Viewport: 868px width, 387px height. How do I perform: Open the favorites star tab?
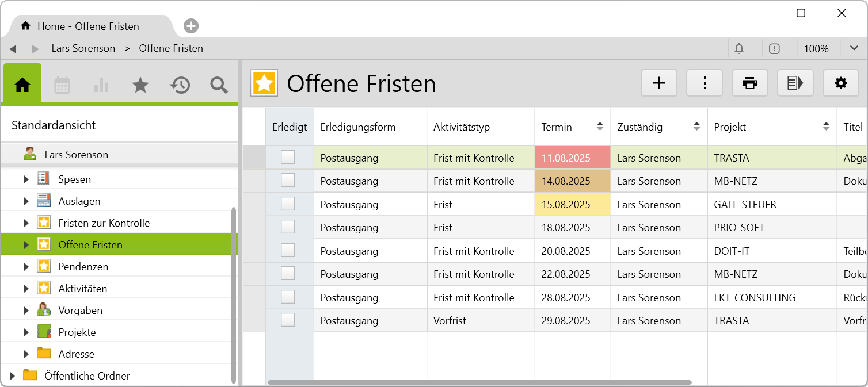point(140,85)
